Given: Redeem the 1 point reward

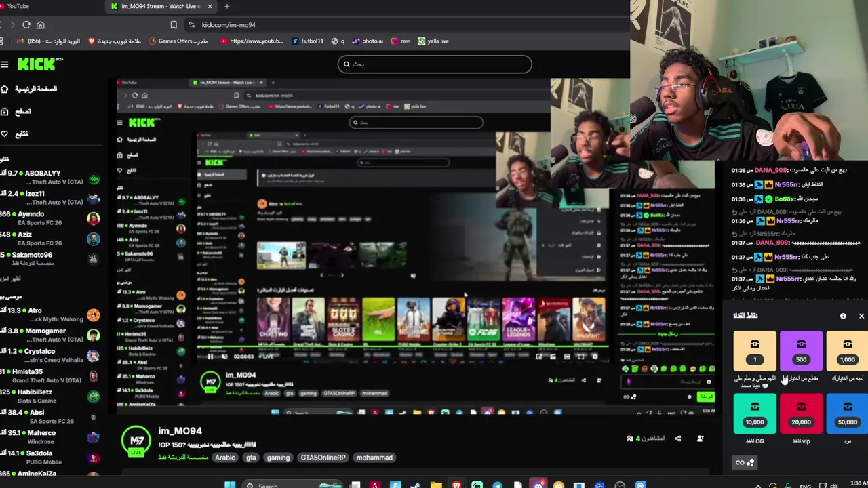Looking at the screenshot, I should point(755,351).
